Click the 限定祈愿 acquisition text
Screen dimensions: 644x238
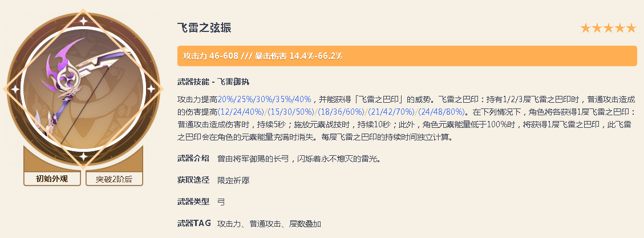[x=233, y=180]
